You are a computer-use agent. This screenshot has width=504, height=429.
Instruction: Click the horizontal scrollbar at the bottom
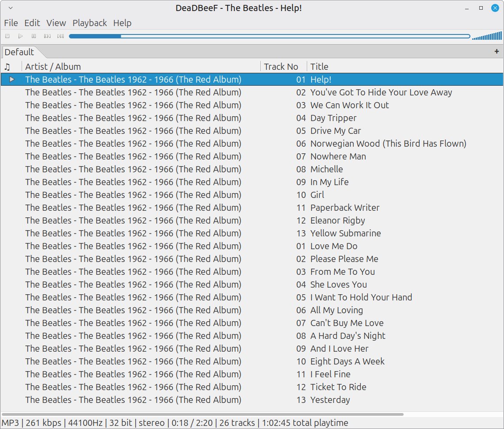click(x=202, y=414)
